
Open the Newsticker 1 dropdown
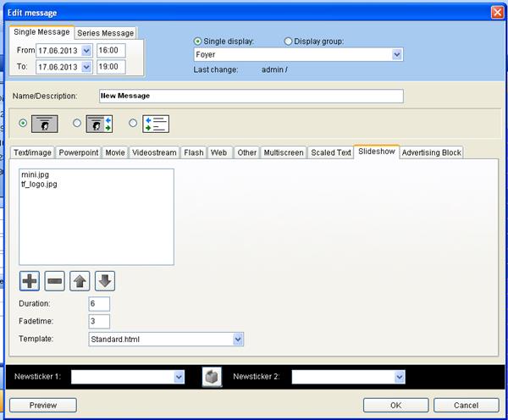pos(179,377)
